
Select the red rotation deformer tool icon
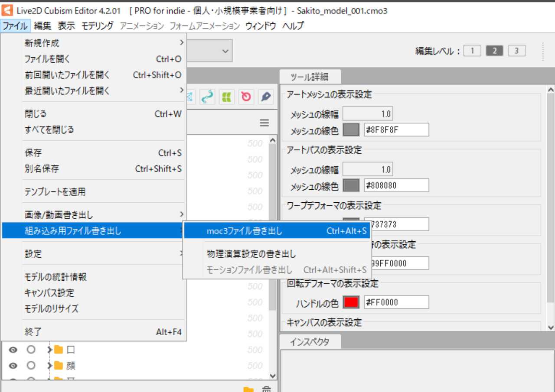coord(246,97)
